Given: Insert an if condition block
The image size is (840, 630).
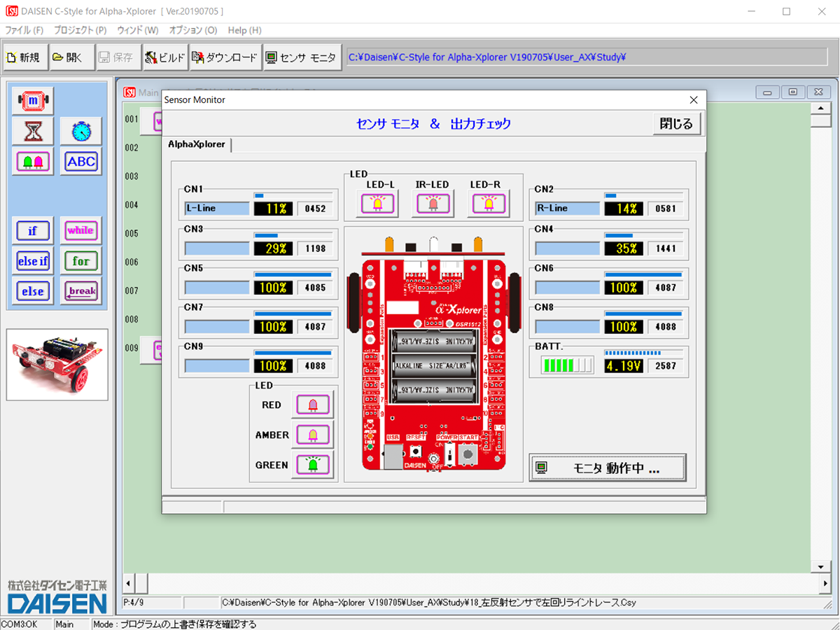Looking at the screenshot, I should click(x=32, y=230).
